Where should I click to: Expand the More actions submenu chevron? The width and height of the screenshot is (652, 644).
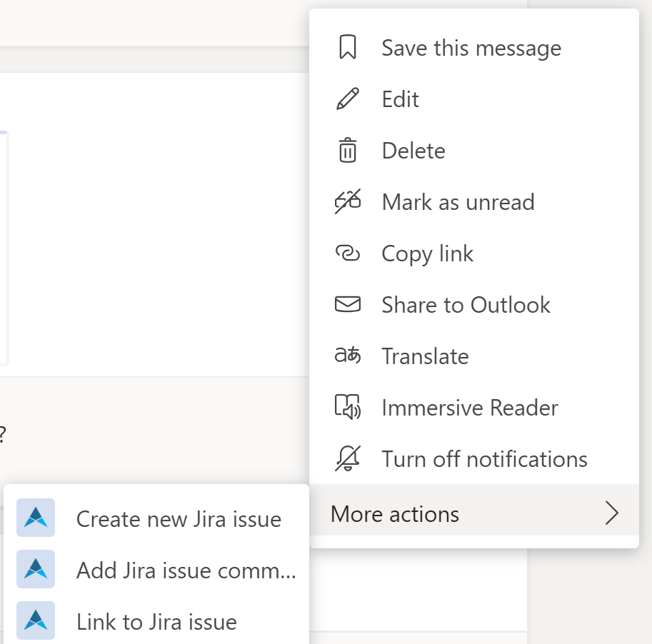click(x=612, y=513)
